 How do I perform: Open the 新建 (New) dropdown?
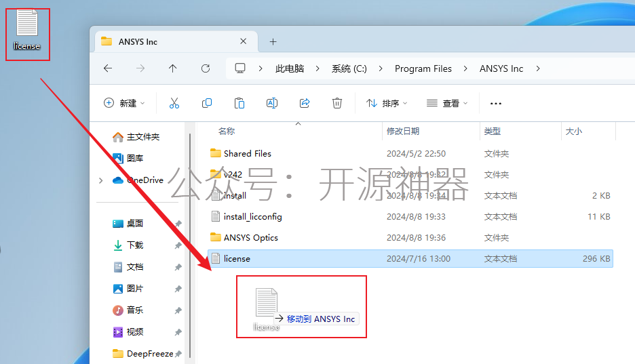click(x=124, y=103)
